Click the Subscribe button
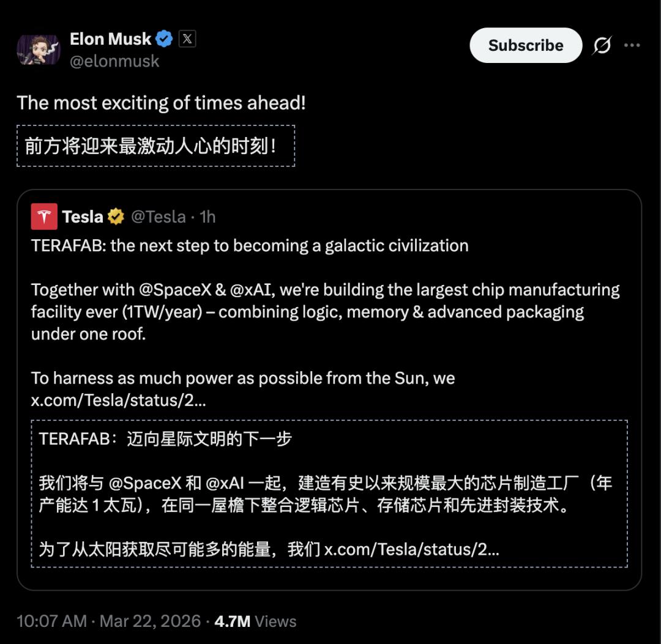Image resolution: width=661 pixels, height=644 pixels. point(525,45)
